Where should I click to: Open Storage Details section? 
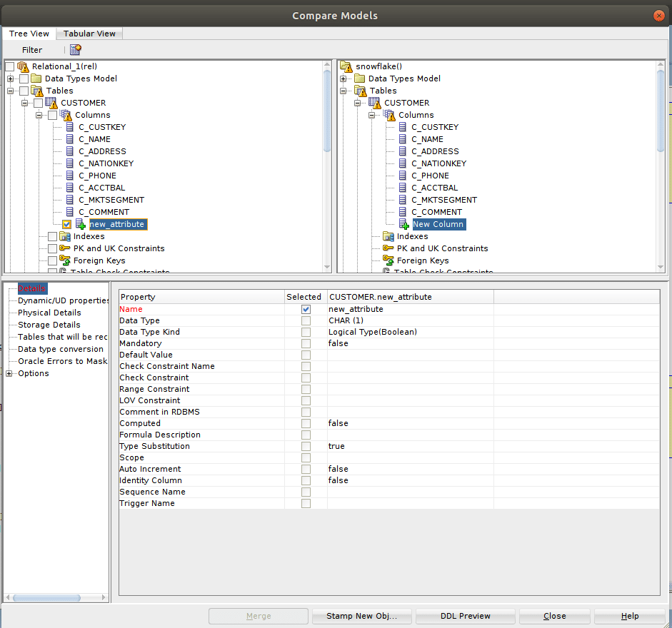point(49,325)
